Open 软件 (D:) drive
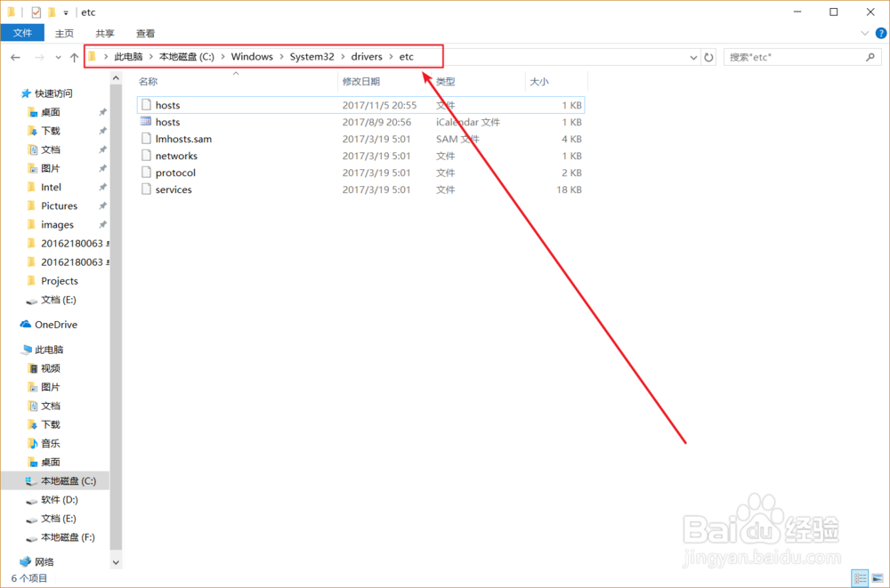Screen dimensions: 890x588 (60, 499)
